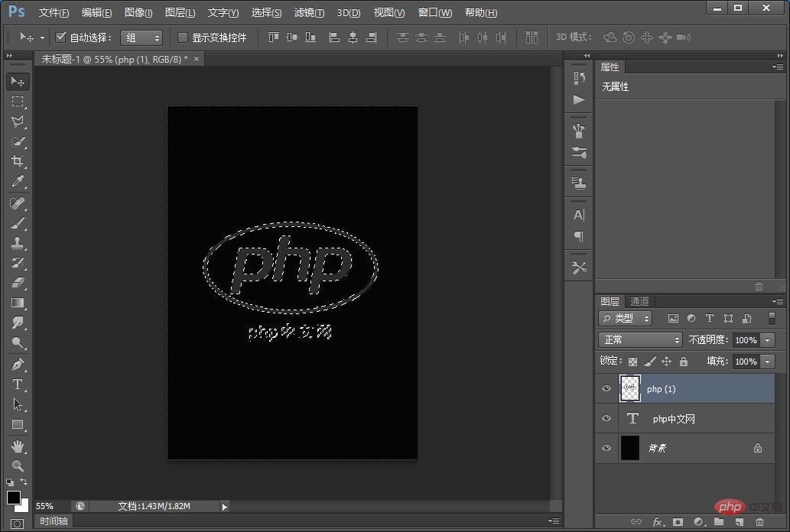The image size is (790, 532).
Task: Select the Brush tool
Action: (x=18, y=223)
